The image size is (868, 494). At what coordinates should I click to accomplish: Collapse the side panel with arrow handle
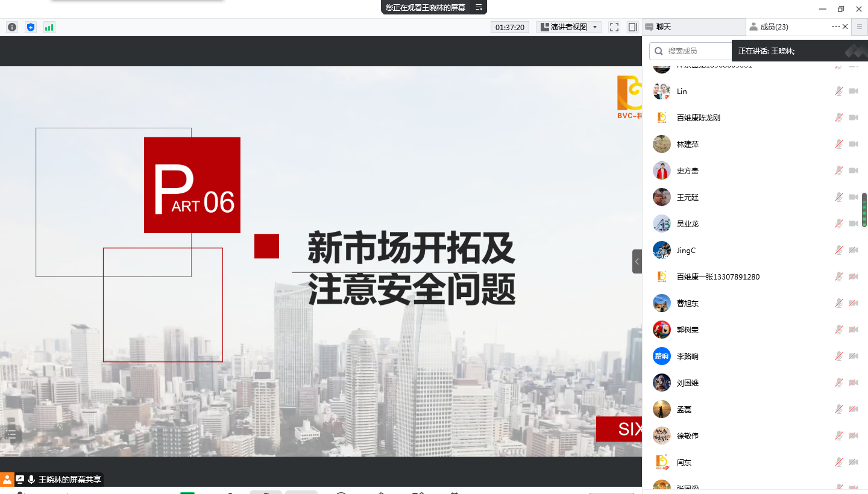click(637, 261)
